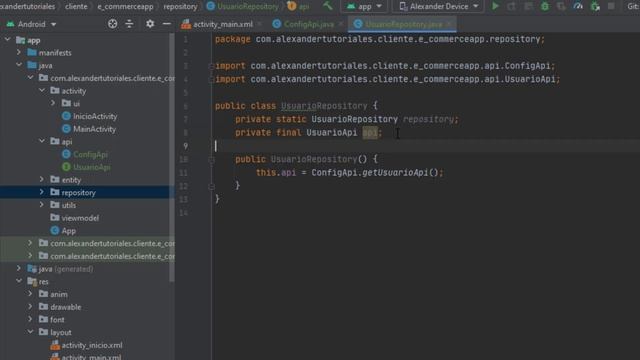Screen dimensions: 640x360
Task: Click the Attach Debugger to Process icon
Action: [595, 6]
